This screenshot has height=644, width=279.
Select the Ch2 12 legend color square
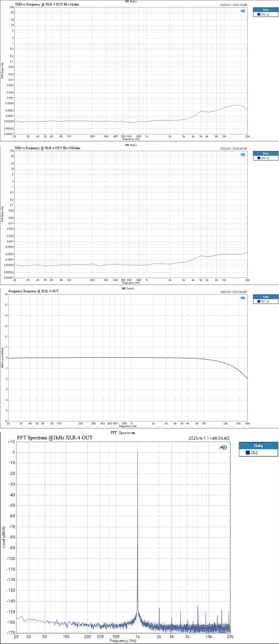[x=259, y=14]
